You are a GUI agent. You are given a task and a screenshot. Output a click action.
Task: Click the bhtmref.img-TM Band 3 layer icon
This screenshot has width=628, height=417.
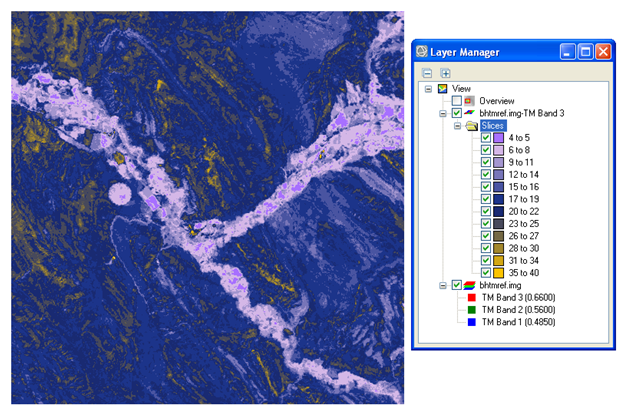(x=469, y=113)
